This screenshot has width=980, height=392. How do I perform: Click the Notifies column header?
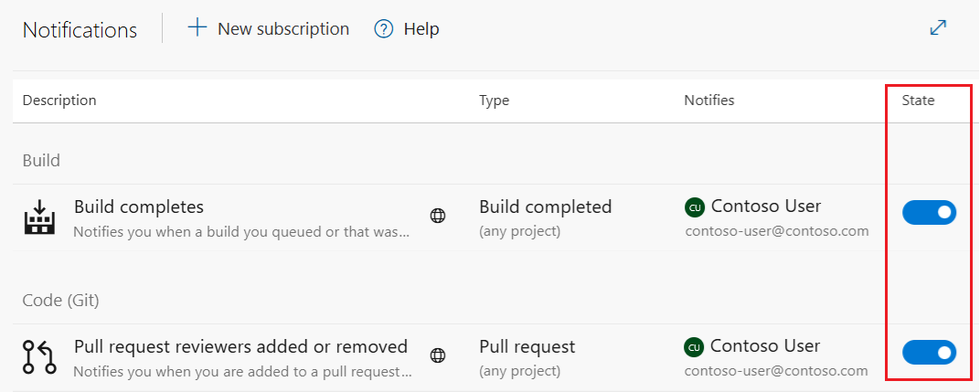[708, 100]
